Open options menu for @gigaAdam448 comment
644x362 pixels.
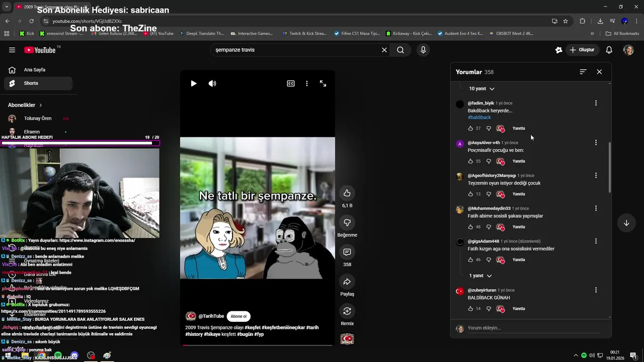pos(596,241)
